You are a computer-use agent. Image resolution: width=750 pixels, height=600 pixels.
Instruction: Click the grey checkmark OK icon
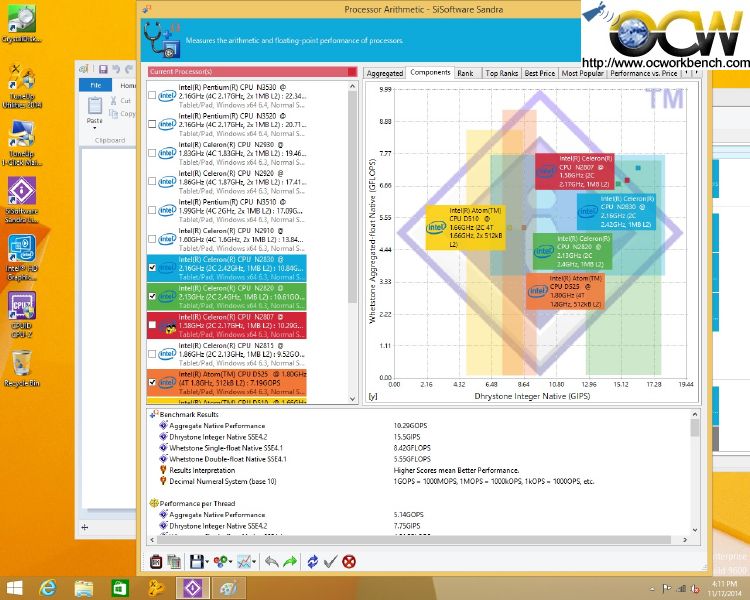click(x=330, y=561)
